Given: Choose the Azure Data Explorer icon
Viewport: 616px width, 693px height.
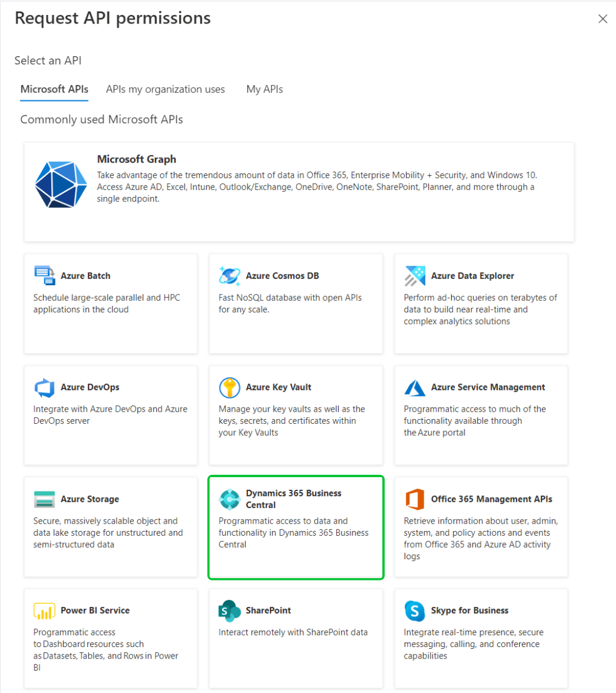Looking at the screenshot, I should 414,276.
